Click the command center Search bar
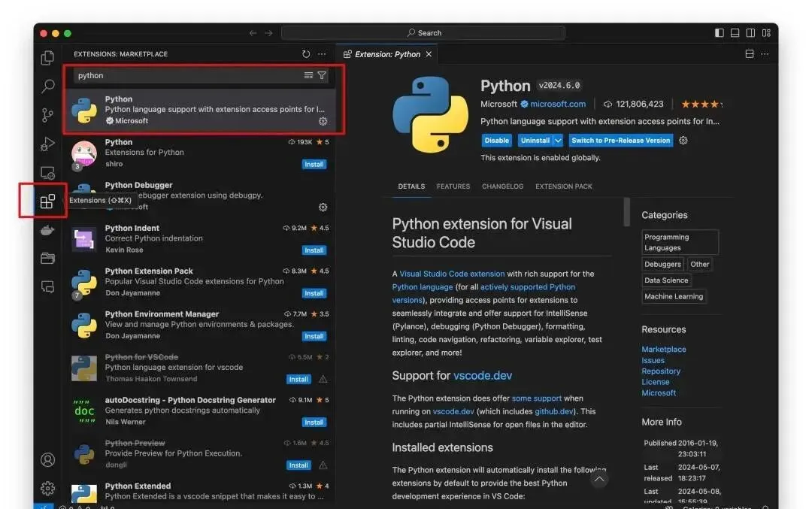 click(423, 32)
